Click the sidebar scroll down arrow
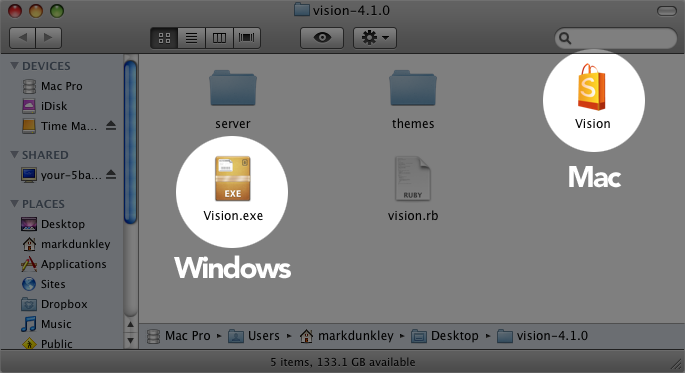The image size is (685, 373). pos(130,340)
